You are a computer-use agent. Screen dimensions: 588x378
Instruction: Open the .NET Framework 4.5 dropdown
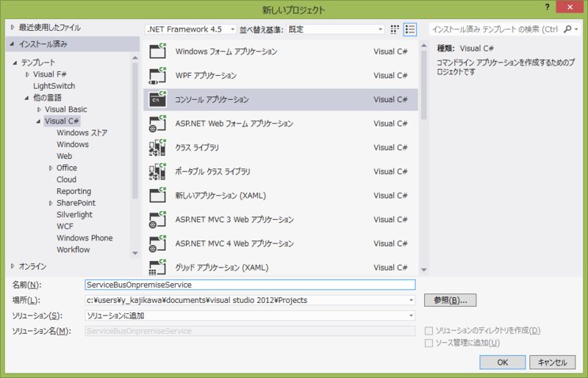(191, 29)
